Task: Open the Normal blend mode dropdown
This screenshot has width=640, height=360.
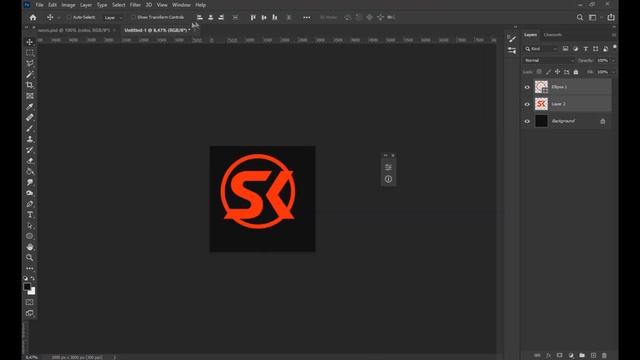Action: 549,60
